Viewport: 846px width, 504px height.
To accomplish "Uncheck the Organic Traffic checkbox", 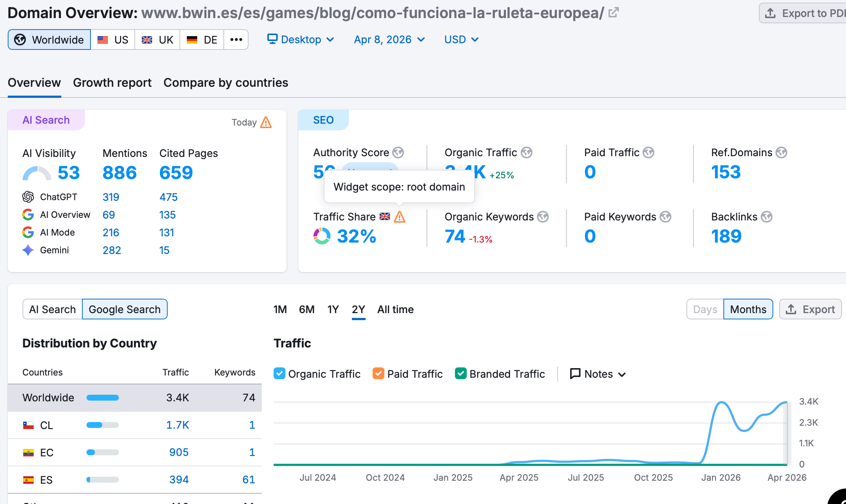I will pyautogui.click(x=280, y=374).
